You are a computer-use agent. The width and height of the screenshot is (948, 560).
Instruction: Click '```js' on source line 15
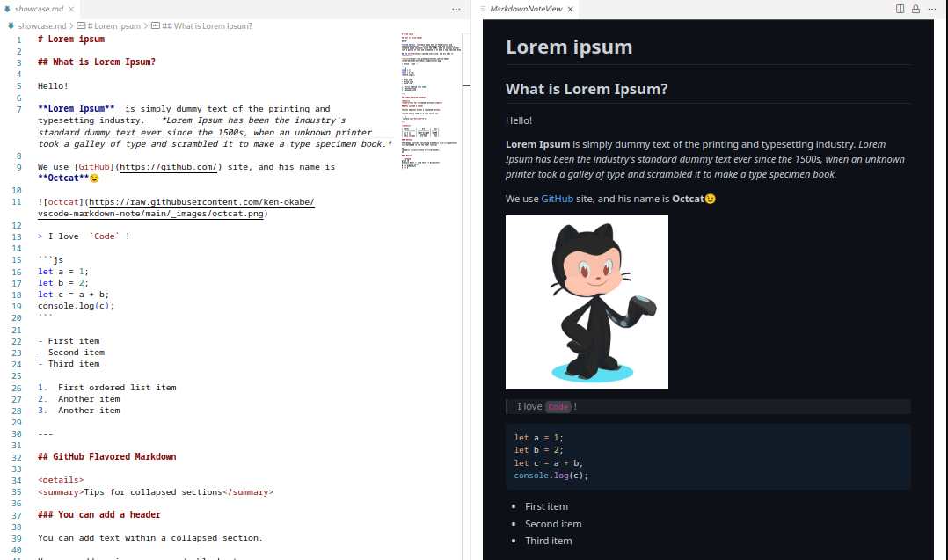50,260
